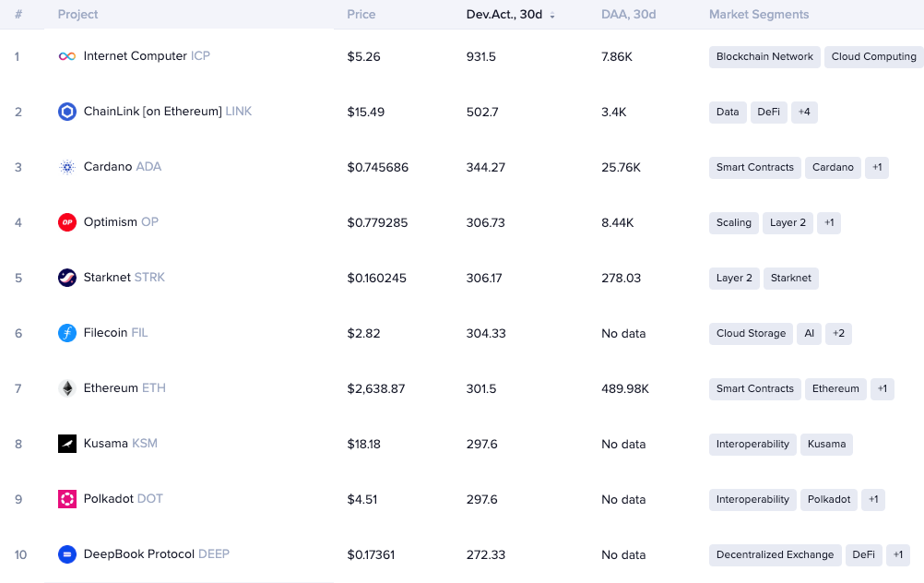Select the Blockchain Network segment tag
This screenshot has height=583, width=924.
coord(764,56)
